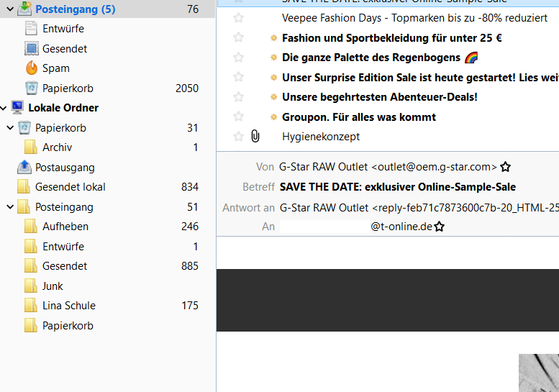This screenshot has height=392, width=559.
Task: Click the paperclip attachment icon beside Hygienekonzept
Action: click(255, 136)
